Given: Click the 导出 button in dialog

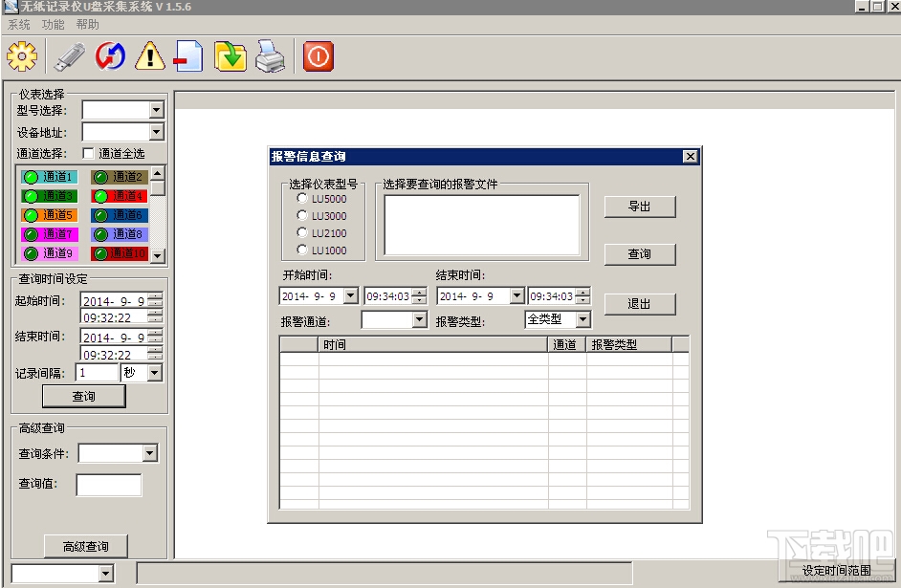Looking at the screenshot, I should (640, 207).
